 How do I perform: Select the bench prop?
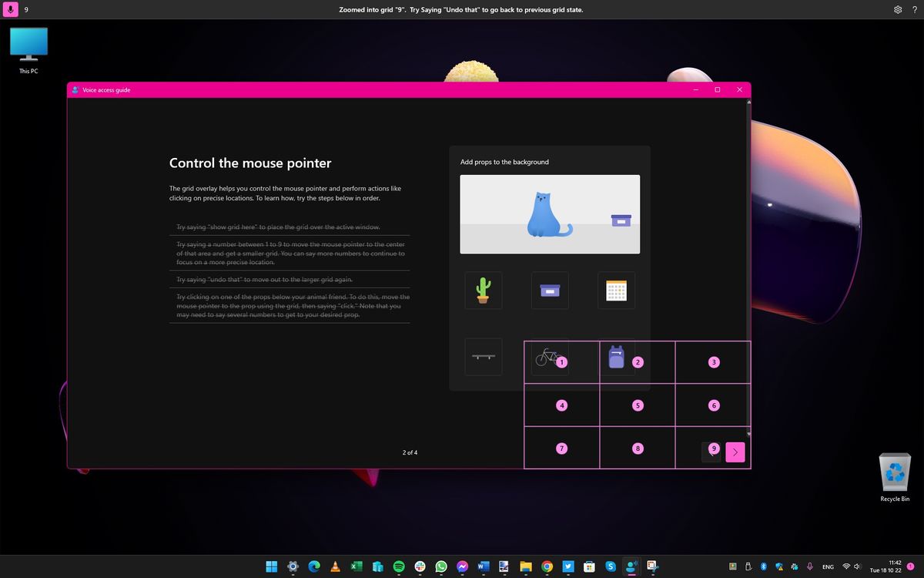pyautogui.click(x=483, y=356)
